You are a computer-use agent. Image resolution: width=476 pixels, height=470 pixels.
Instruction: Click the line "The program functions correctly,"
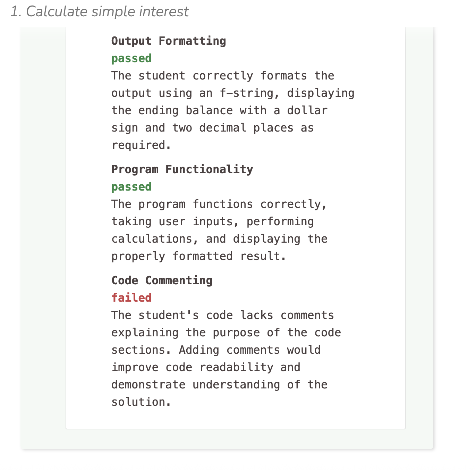[219, 204]
